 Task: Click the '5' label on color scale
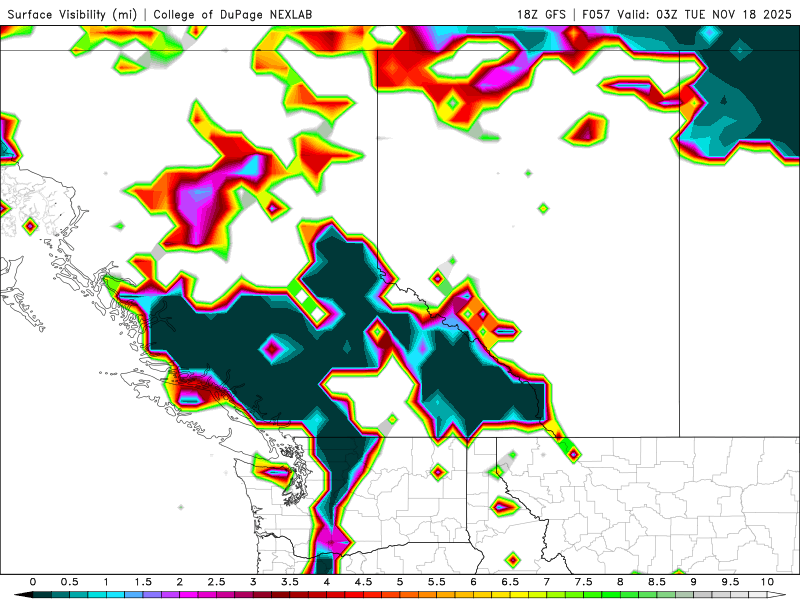coord(400,582)
